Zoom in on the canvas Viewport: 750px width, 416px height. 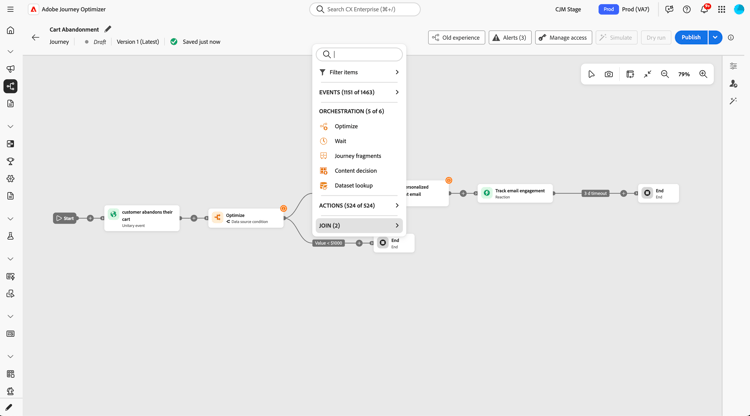pos(703,74)
